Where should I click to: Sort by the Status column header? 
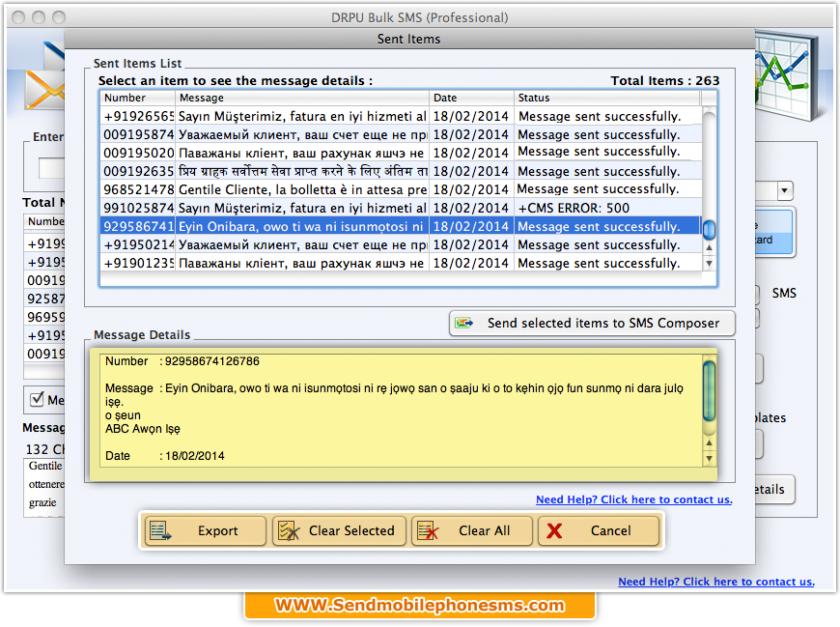click(x=607, y=98)
